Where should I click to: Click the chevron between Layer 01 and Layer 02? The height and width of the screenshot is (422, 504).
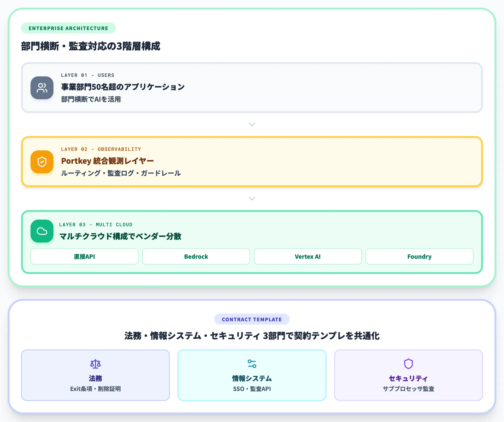pos(252,125)
